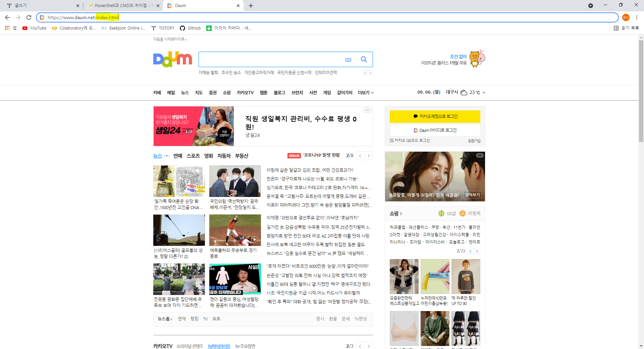Open 랭킹 link in news footer
Image resolution: width=644 pixels, height=349 pixels.
[195, 319]
